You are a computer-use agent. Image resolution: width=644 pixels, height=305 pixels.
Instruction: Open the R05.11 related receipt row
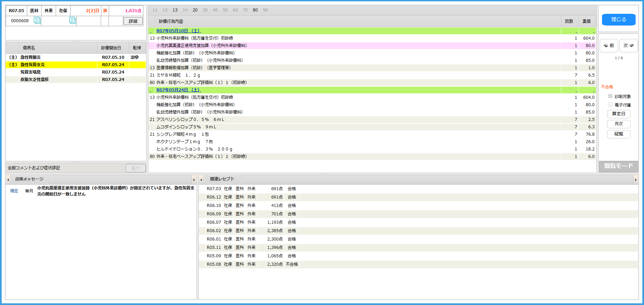tap(418, 248)
